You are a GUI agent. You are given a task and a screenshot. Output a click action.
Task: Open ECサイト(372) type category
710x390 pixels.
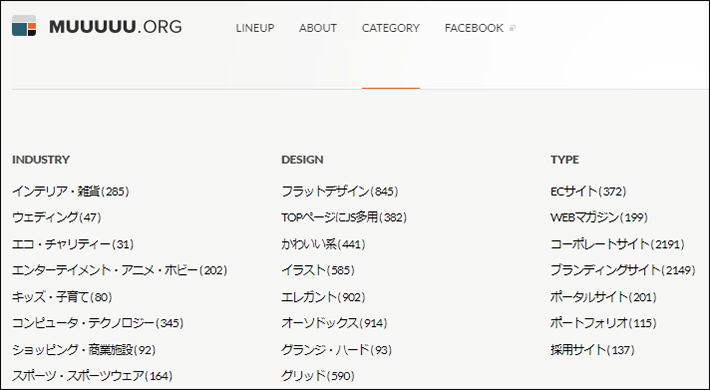tap(588, 191)
